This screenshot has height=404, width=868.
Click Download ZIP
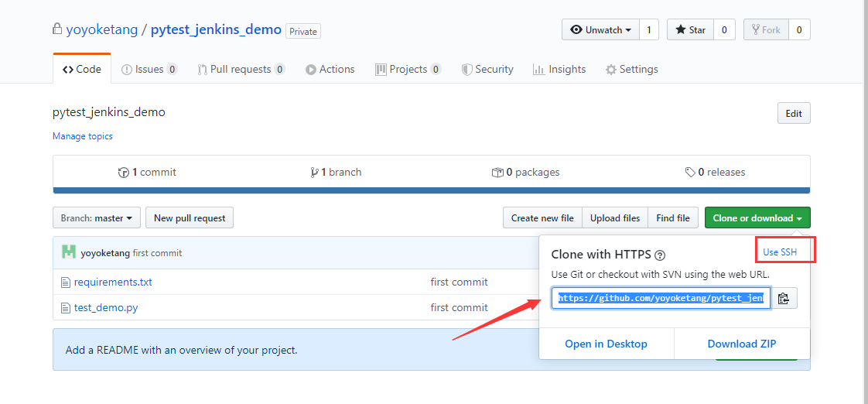click(x=742, y=344)
